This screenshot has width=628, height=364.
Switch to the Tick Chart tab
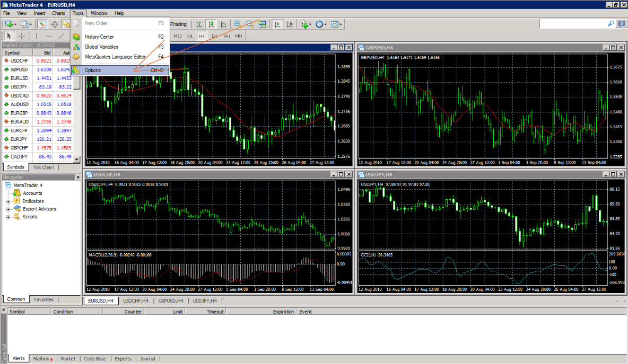pyautogui.click(x=43, y=167)
